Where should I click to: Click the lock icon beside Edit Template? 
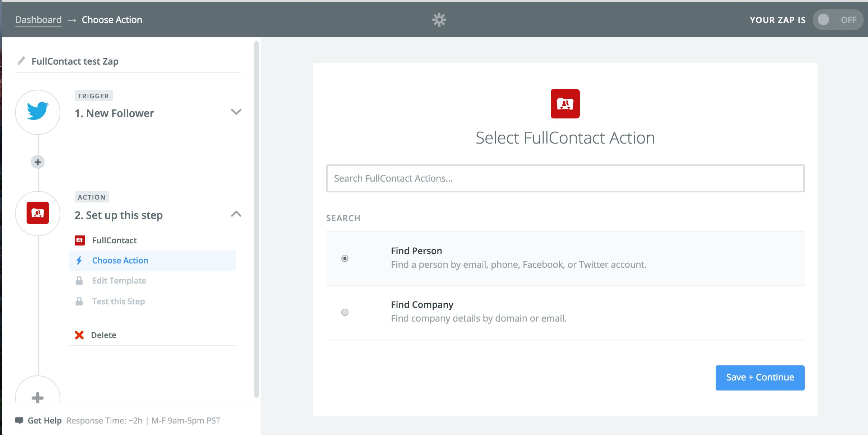point(79,281)
